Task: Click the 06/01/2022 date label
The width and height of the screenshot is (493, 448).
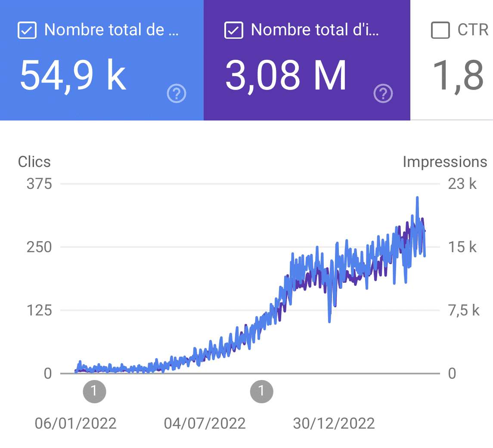Action: 75,423
